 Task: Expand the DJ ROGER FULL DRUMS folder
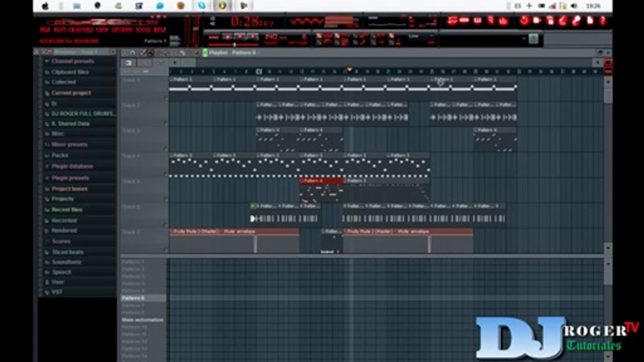point(79,114)
